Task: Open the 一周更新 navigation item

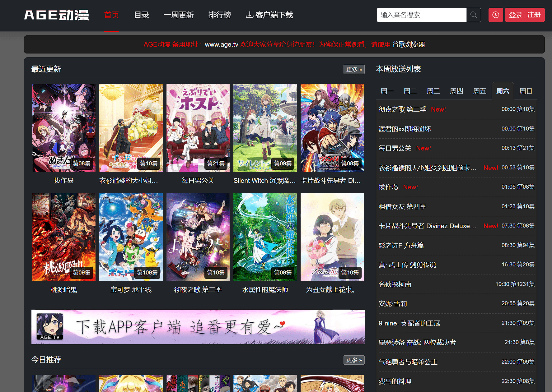Action: (x=179, y=15)
